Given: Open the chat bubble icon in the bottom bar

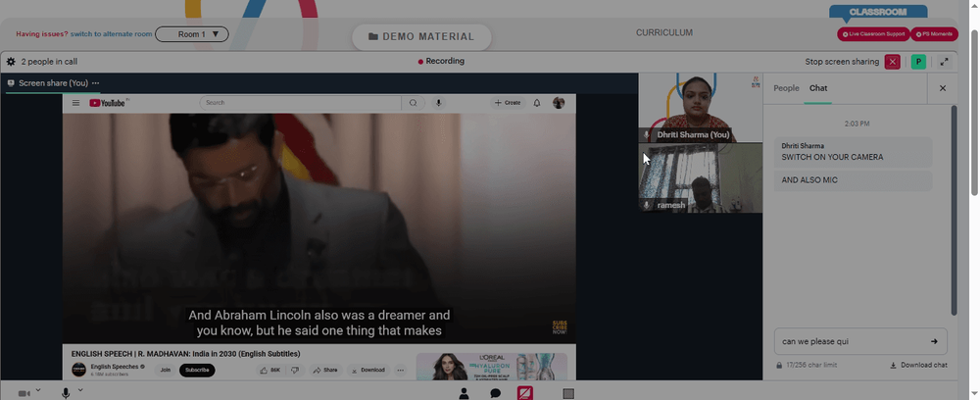Looking at the screenshot, I should pyautogui.click(x=496, y=393).
